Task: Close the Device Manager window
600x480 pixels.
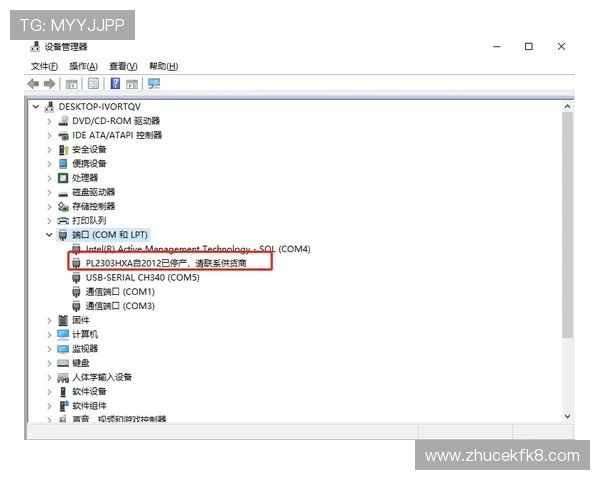Action: pos(561,47)
